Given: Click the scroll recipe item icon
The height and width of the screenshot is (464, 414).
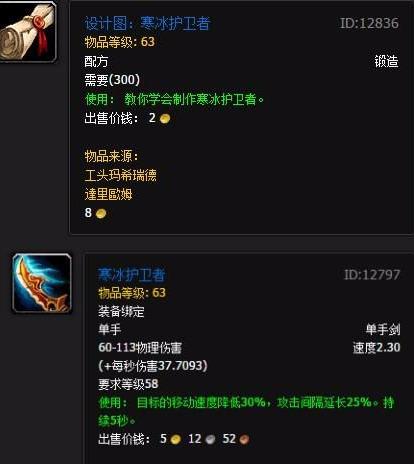Looking at the screenshot, I should 27,31.
